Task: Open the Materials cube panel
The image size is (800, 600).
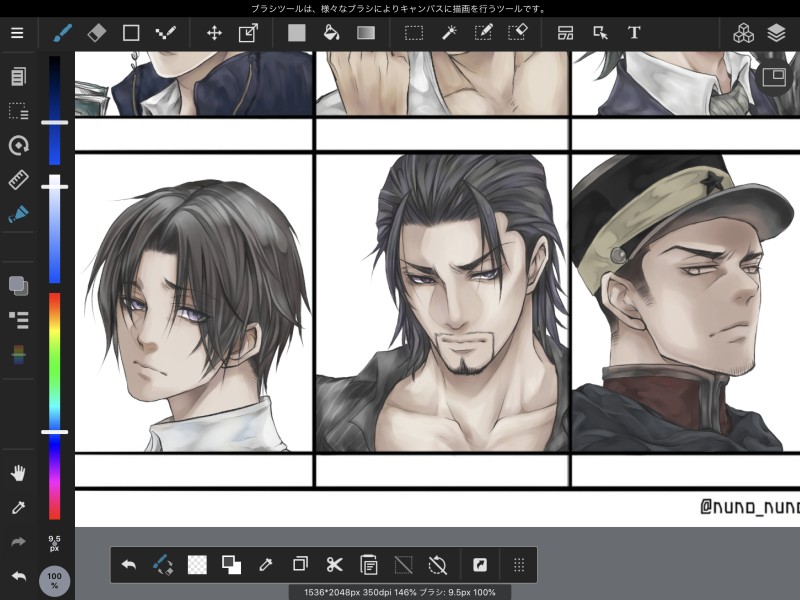Action: tap(743, 33)
